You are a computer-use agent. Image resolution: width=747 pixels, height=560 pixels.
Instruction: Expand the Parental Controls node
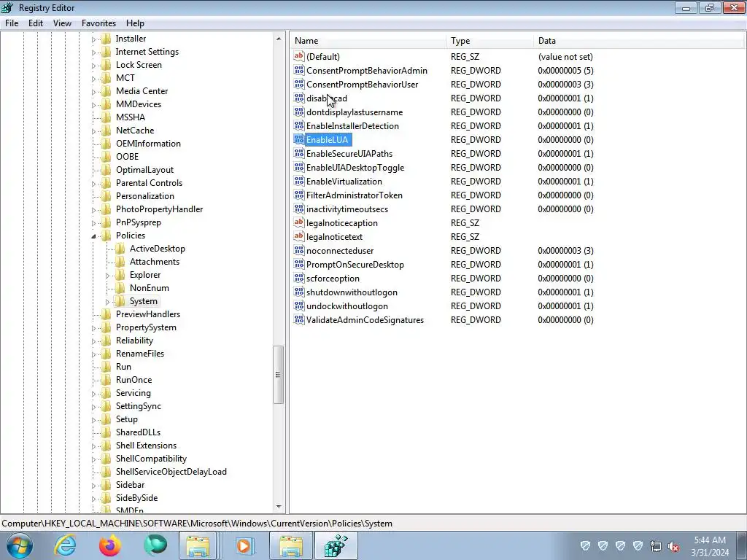pos(93,183)
